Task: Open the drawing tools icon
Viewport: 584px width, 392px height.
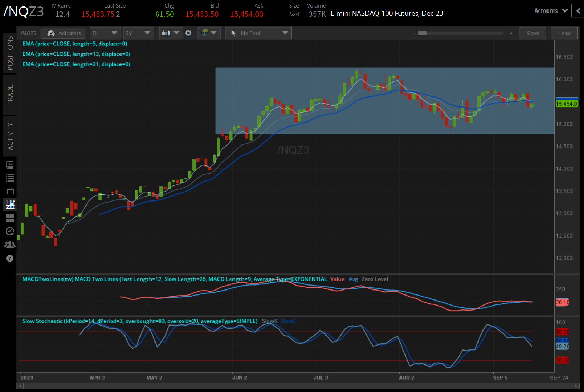Action: pyautogui.click(x=205, y=33)
